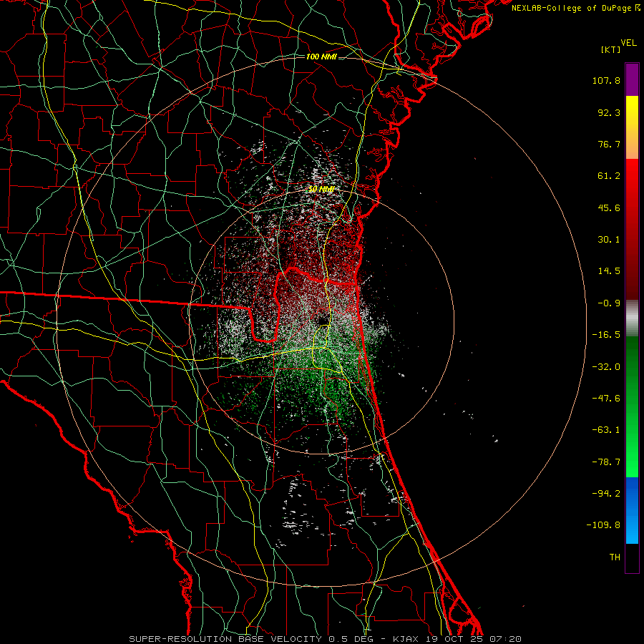Click the -94.2 velocity scale value
This screenshot has height=644, width=644.
(x=606, y=493)
